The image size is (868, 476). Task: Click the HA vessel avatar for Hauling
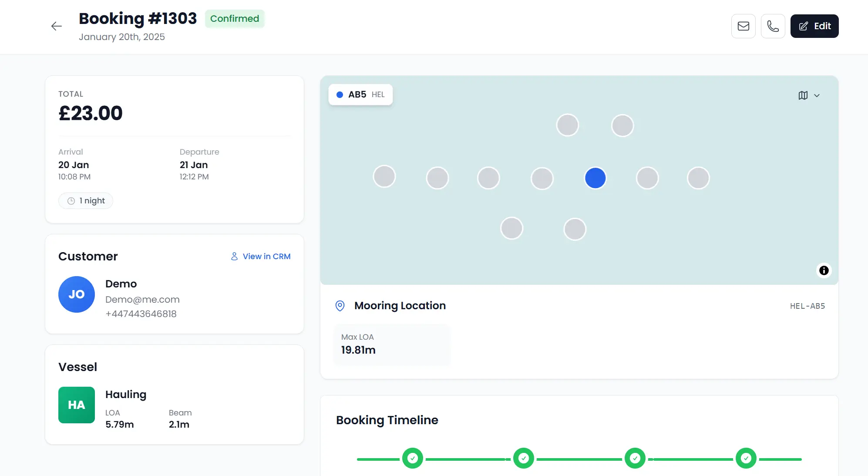pyautogui.click(x=77, y=405)
